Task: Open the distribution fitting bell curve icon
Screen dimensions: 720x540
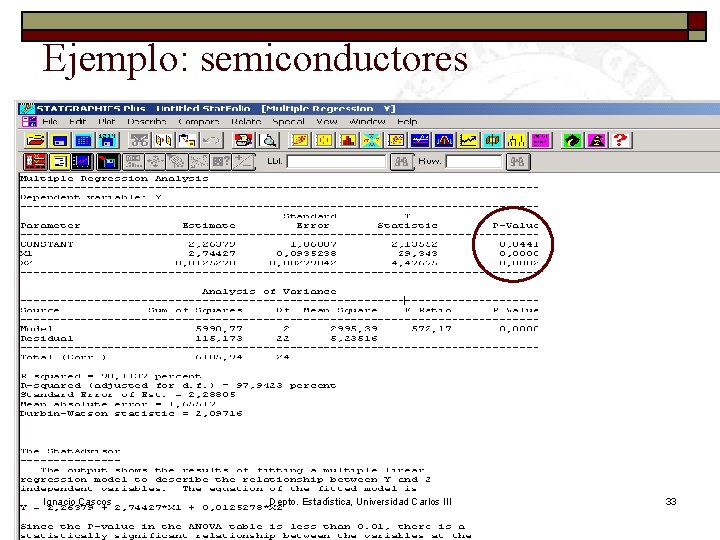Action: coord(444,140)
